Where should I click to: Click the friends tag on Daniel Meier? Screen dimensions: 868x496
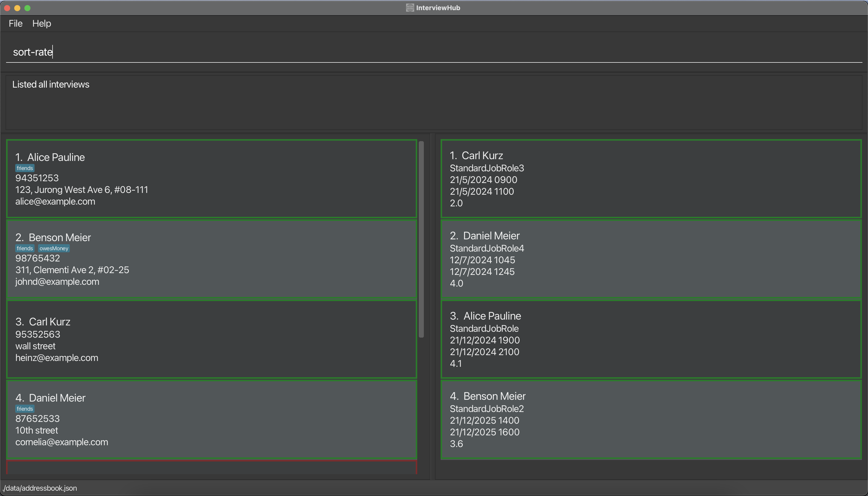(x=25, y=409)
